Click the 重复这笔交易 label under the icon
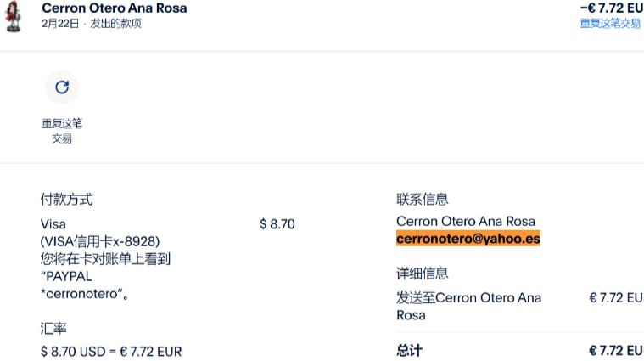The height and width of the screenshot is (361, 644). coord(61,131)
